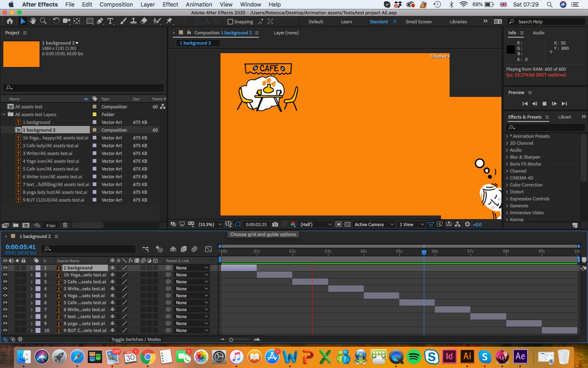This screenshot has width=588, height=368.
Task: Click the timeline zoom slider handle
Action: [231, 340]
